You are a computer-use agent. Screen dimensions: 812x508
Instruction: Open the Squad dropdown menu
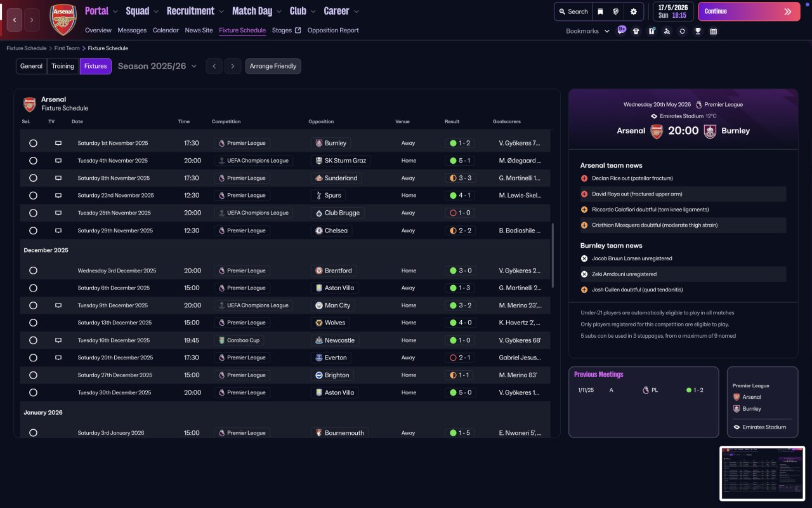pyautogui.click(x=143, y=11)
